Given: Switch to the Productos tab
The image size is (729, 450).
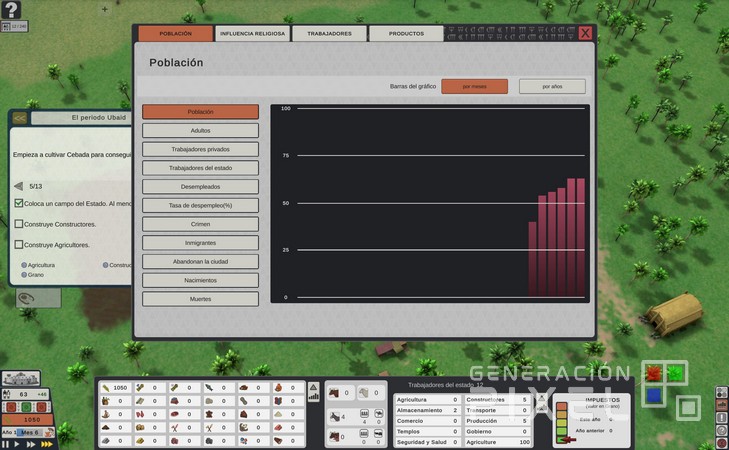Looking at the screenshot, I should pos(406,33).
